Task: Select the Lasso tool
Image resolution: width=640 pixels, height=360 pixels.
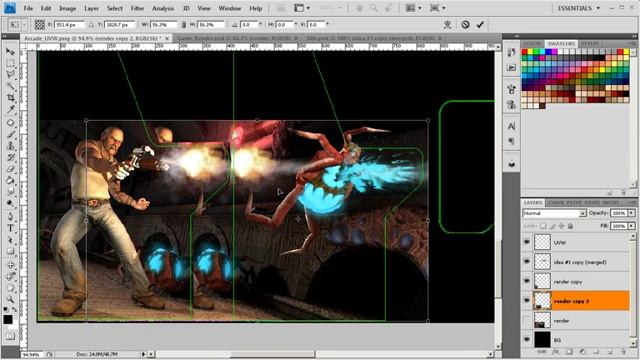Action: tap(10, 75)
